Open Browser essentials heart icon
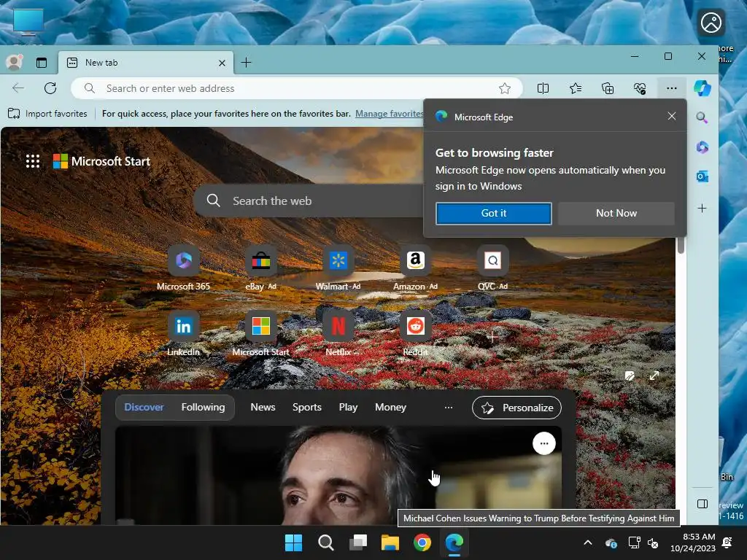This screenshot has height=560, width=747. coord(639,88)
